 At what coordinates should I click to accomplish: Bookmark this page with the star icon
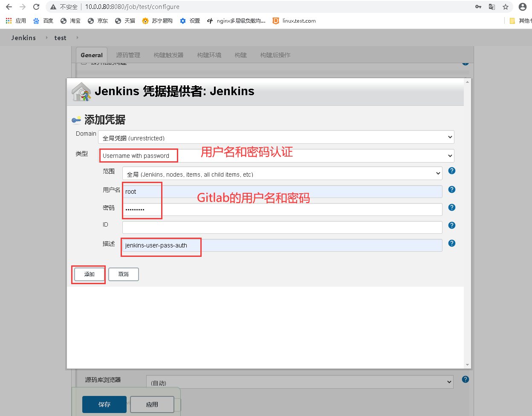[x=506, y=7]
